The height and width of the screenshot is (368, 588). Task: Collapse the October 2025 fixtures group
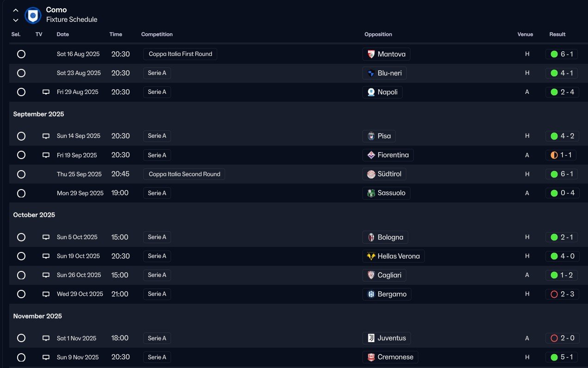coord(34,215)
